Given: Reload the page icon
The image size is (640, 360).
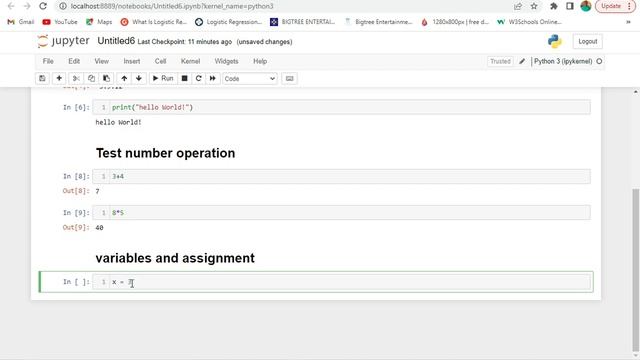Looking at the screenshot, I should (43, 6).
